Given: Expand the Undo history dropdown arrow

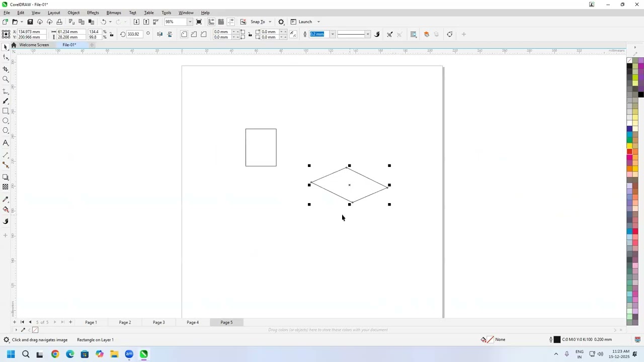Looking at the screenshot, I should (110, 22).
